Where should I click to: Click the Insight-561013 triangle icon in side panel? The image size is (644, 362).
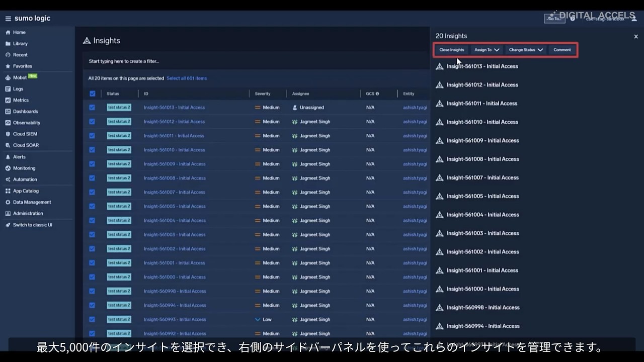439,66
